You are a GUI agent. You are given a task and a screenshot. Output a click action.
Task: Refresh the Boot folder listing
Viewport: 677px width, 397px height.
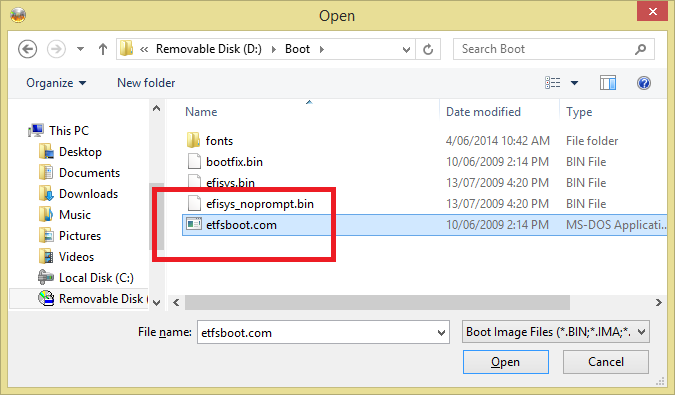[428, 49]
